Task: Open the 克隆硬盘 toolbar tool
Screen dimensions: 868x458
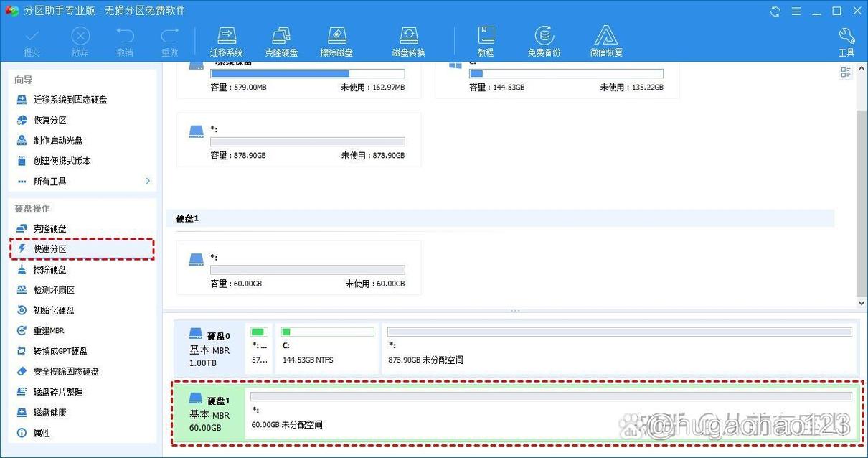Action: pos(281,41)
